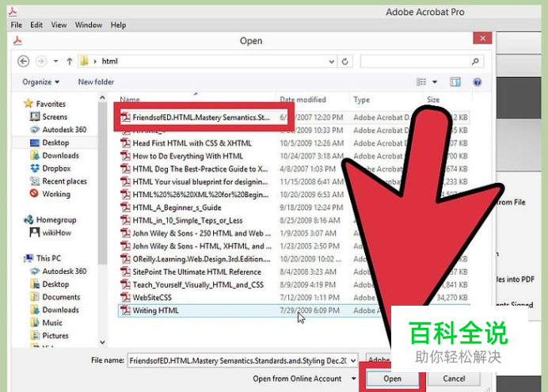548x392 pixels.
Task: Open the Dropbox folder
Action: [x=56, y=169]
